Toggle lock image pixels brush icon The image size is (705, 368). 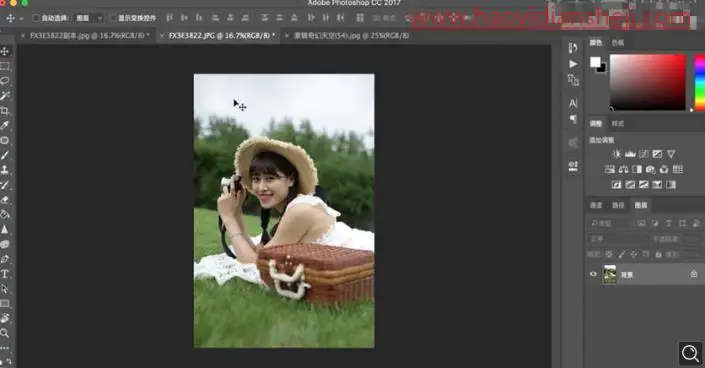click(621, 255)
